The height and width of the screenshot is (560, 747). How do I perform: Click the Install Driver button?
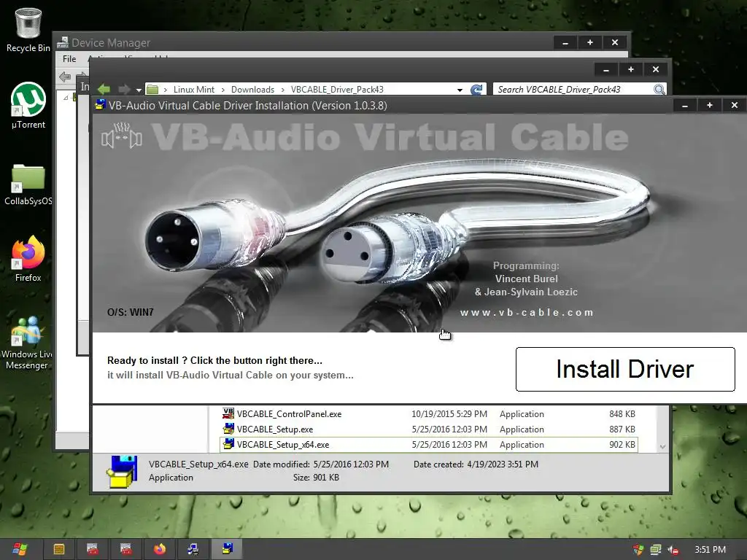(x=625, y=369)
